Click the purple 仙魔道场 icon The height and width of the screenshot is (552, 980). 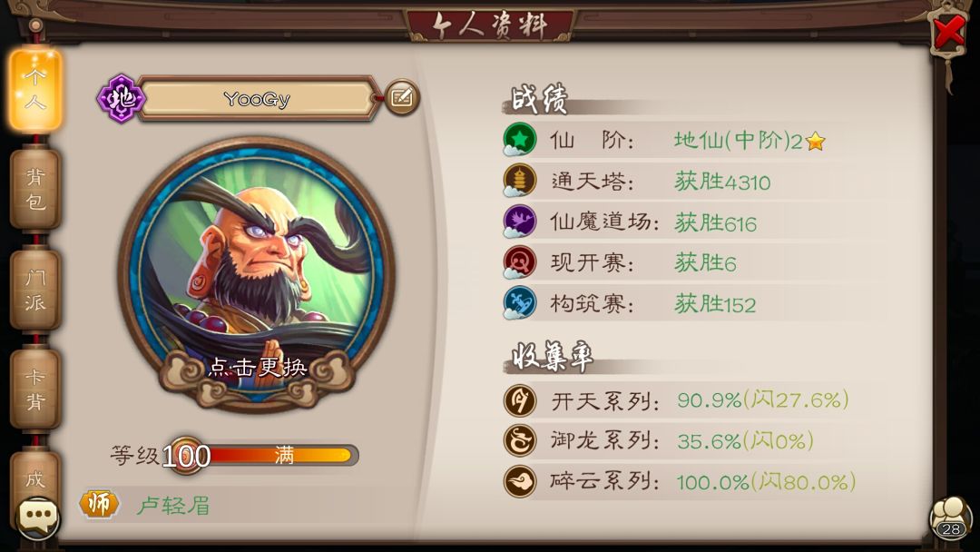pos(519,222)
